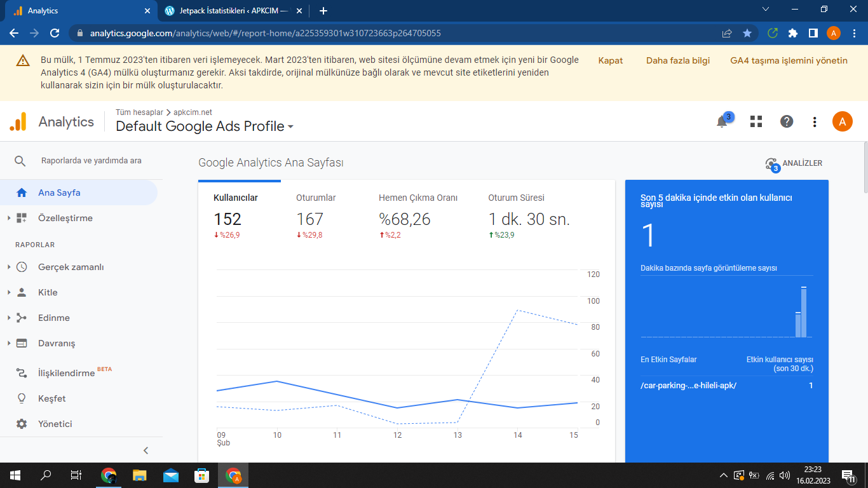This screenshot has width=868, height=488.
Task: Open the Tüm hesaplar breadcrumb link
Action: point(139,112)
